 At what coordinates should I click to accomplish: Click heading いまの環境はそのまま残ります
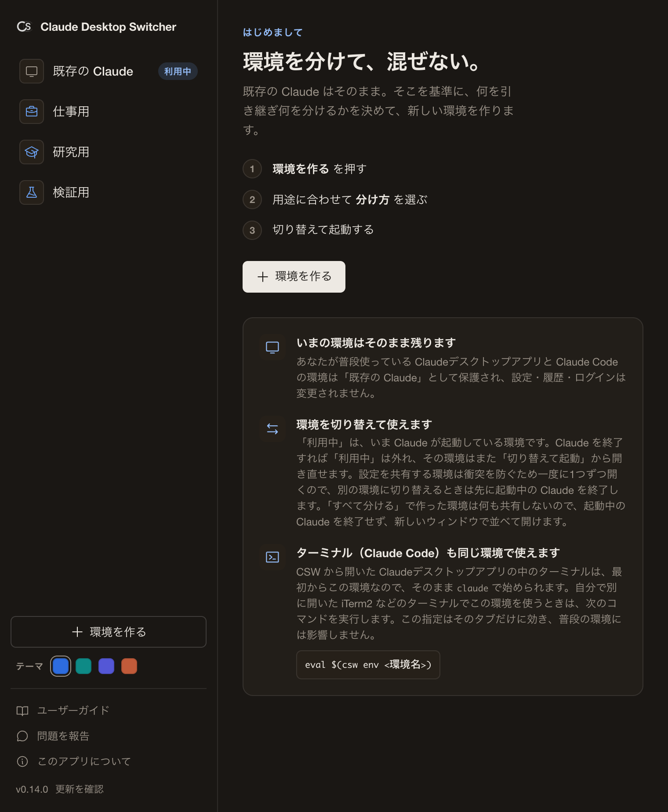pyautogui.click(x=376, y=343)
